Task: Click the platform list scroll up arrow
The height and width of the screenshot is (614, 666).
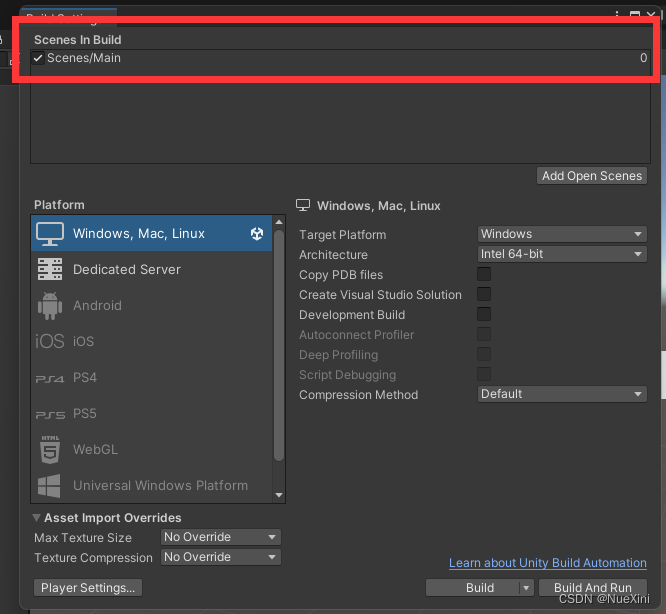Action: (279, 222)
